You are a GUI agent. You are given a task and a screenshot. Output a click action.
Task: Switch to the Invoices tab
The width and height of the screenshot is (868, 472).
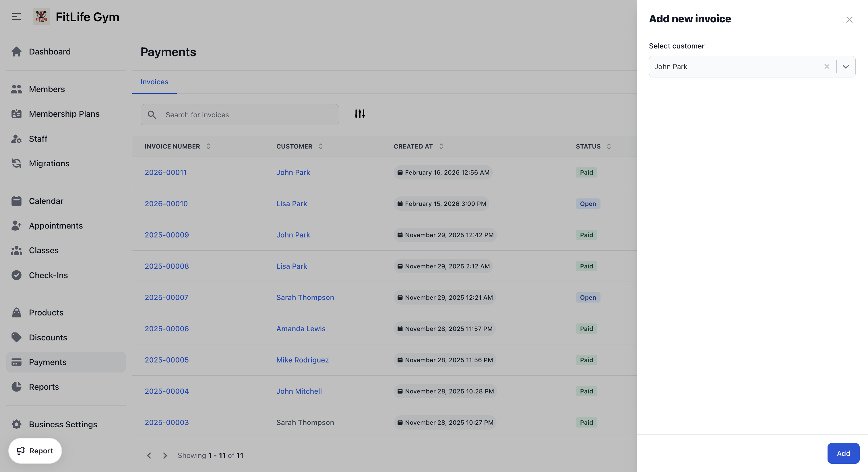tap(154, 82)
